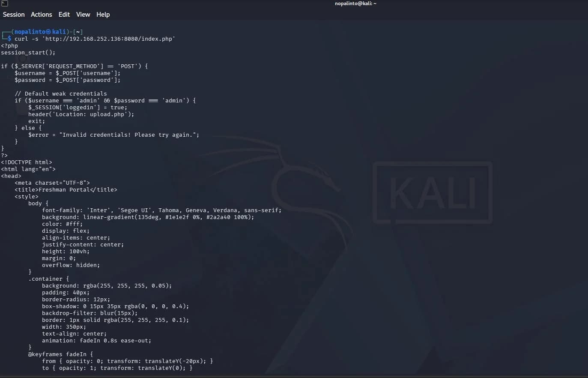Screen dimensions: 588x378
Task: Click the 'box-shadow' CSS line
Action: point(116,306)
